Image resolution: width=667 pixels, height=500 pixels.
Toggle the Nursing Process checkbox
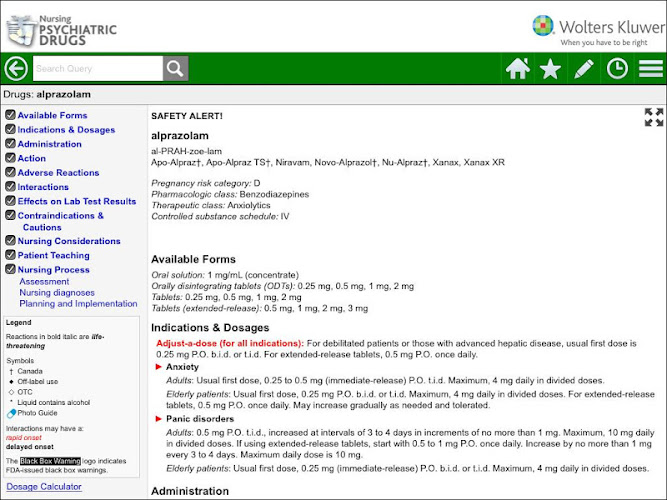(x=10, y=269)
